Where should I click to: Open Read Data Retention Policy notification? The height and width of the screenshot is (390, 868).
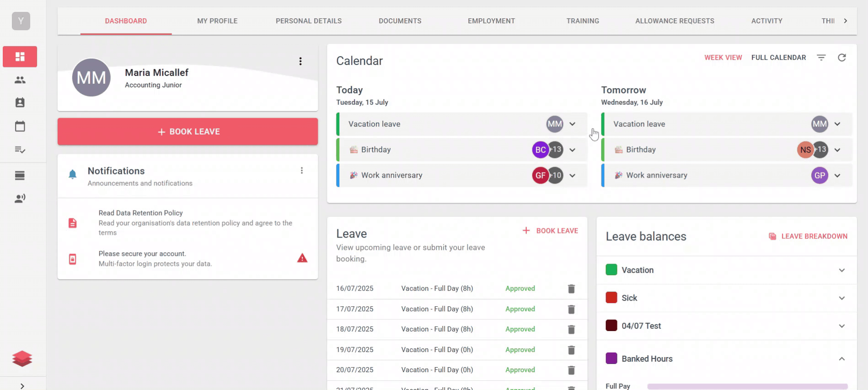[188, 223]
